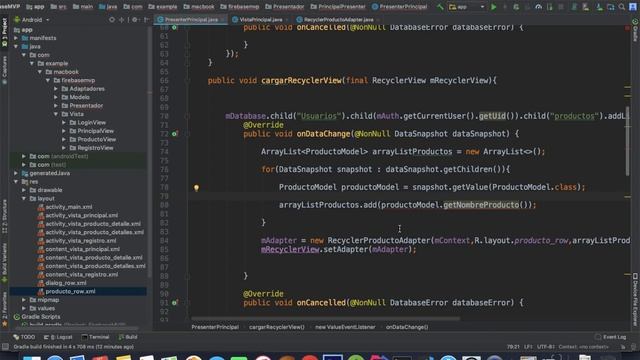Open the Logcat tool window tab
The width and height of the screenshot is (640, 360).
tap(58, 337)
